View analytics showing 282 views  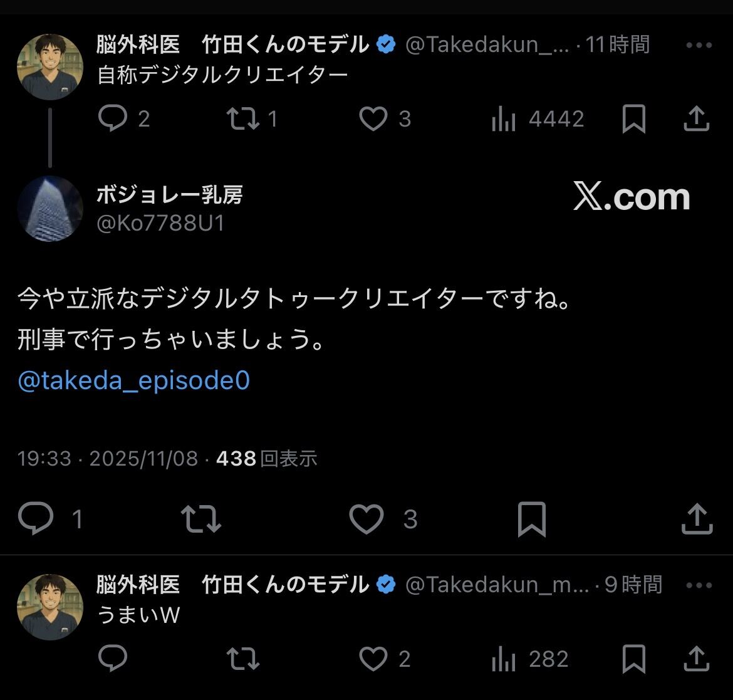530,659
